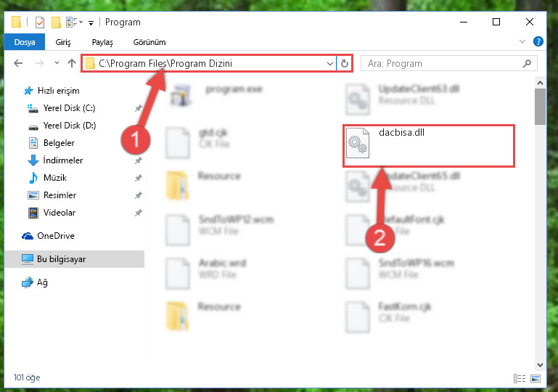Viewport: 558px width, 392px height.
Task: Open the Dosya menu tab
Action: 25,42
